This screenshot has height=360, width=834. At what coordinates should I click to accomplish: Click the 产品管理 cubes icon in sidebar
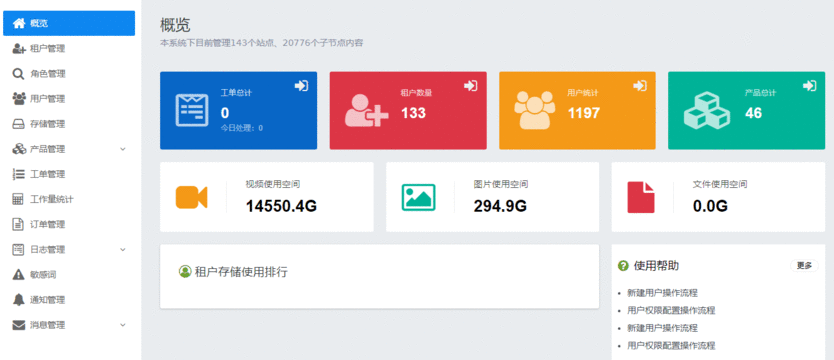(19, 149)
